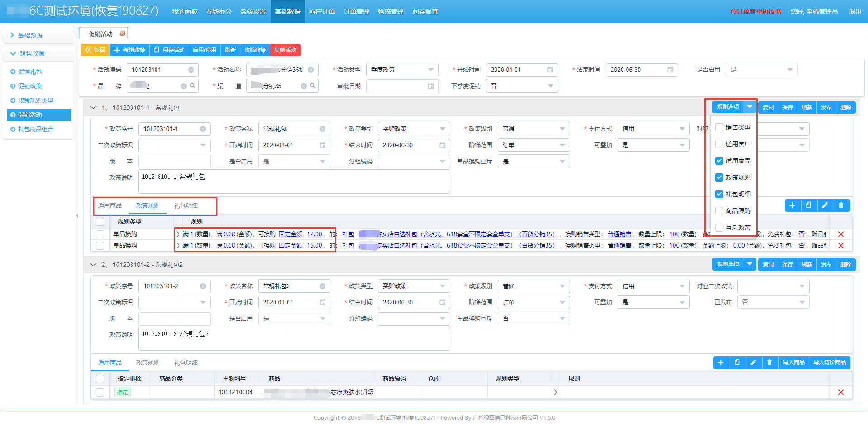Open the 物流管理 top menu
Viewport: 868px width, 425px height.
coord(391,12)
